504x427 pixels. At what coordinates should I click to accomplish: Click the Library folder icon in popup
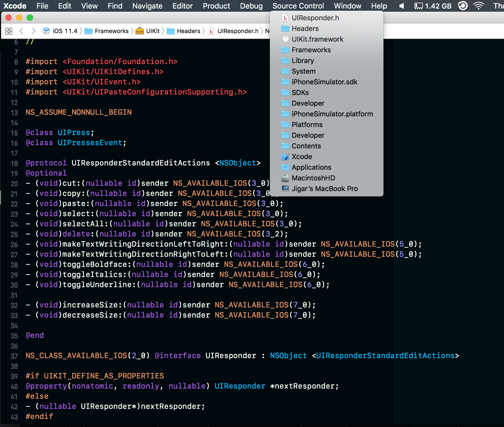coord(285,61)
